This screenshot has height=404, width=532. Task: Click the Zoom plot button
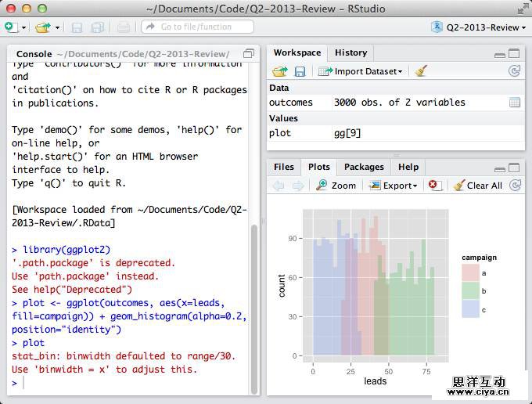(x=336, y=186)
